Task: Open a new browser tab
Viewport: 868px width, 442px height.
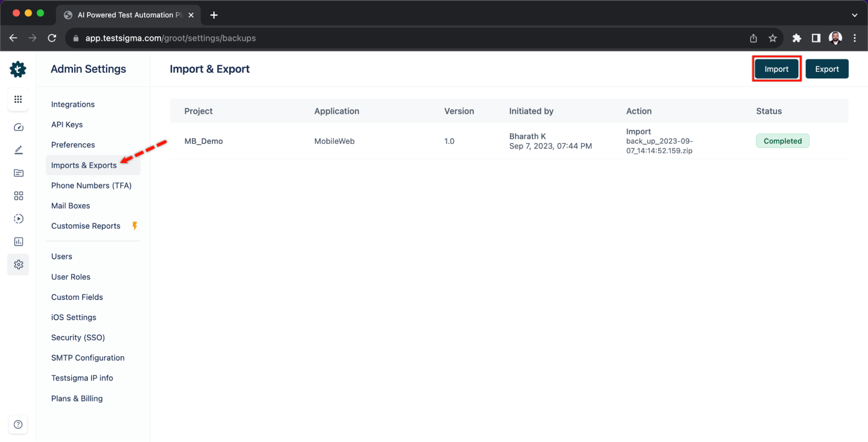Action: [x=214, y=15]
